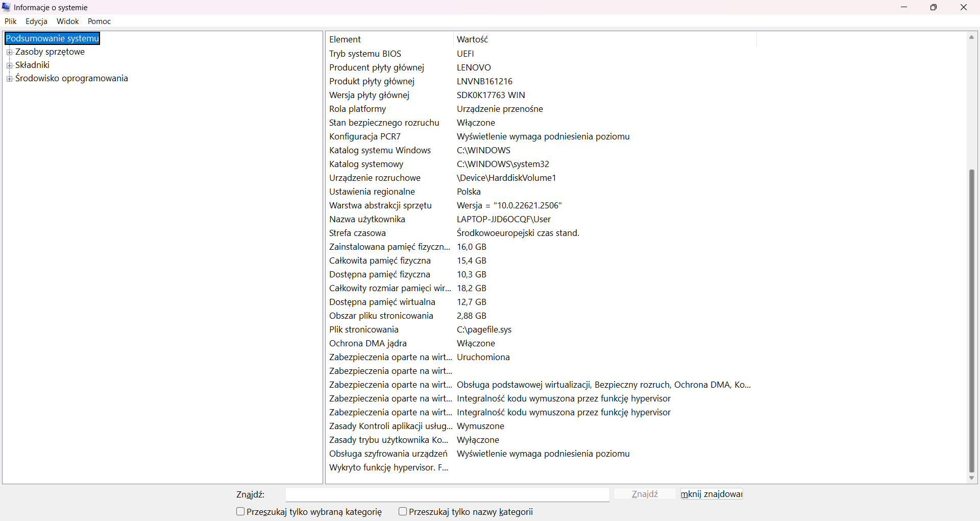
Task: Select the Ochrona DMA jądra row
Action: click(x=541, y=343)
